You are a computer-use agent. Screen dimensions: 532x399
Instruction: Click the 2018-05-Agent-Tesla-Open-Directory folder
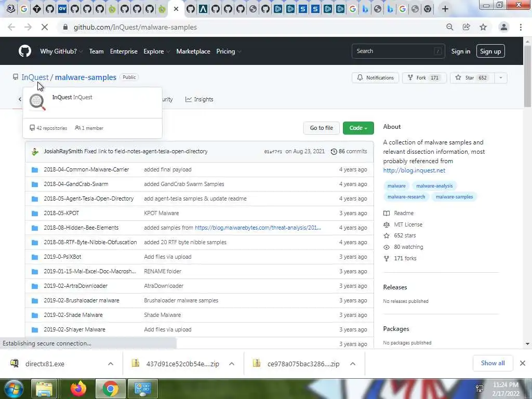pyautogui.click(x=88, y=199)
